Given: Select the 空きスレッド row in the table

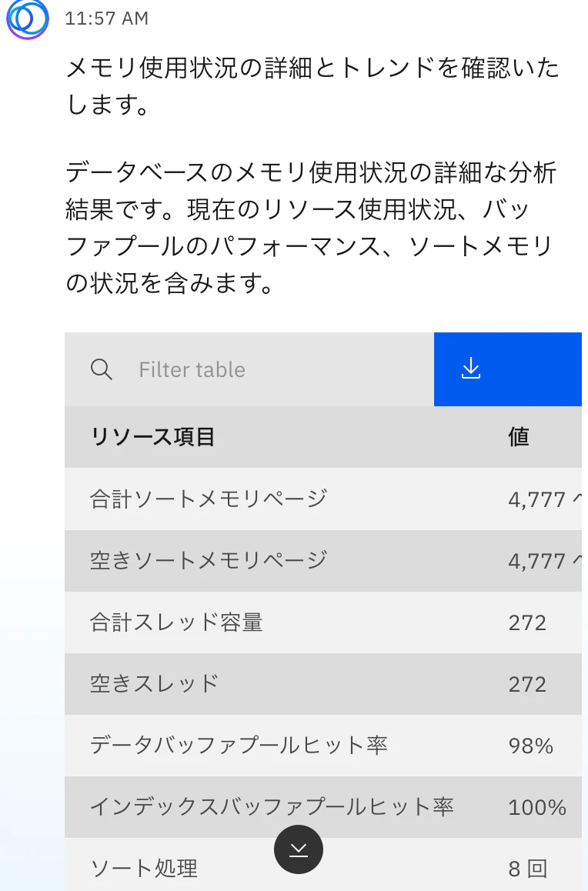Looking at the screenshot, I should tap(231, 684).
